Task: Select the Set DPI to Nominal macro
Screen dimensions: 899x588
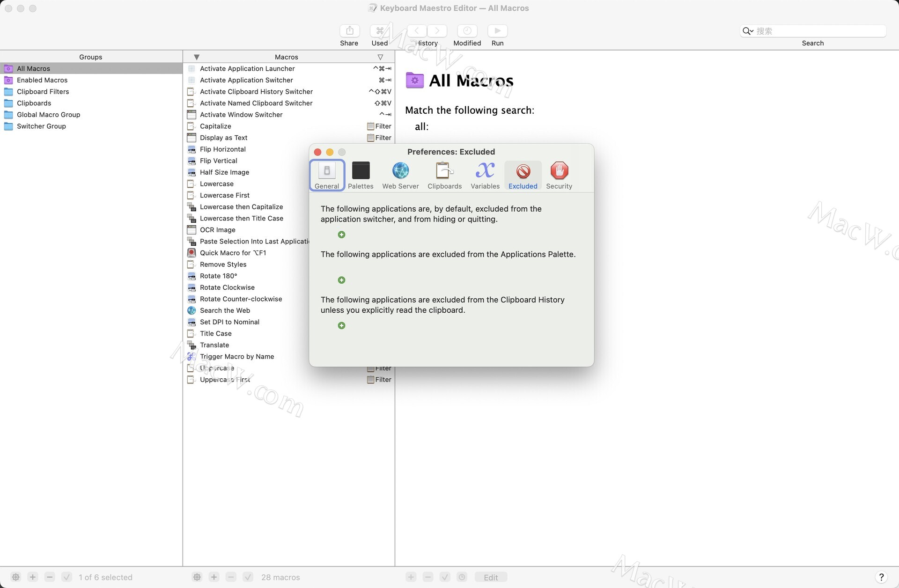Action: pyautogui.click(x=246, y=322)
